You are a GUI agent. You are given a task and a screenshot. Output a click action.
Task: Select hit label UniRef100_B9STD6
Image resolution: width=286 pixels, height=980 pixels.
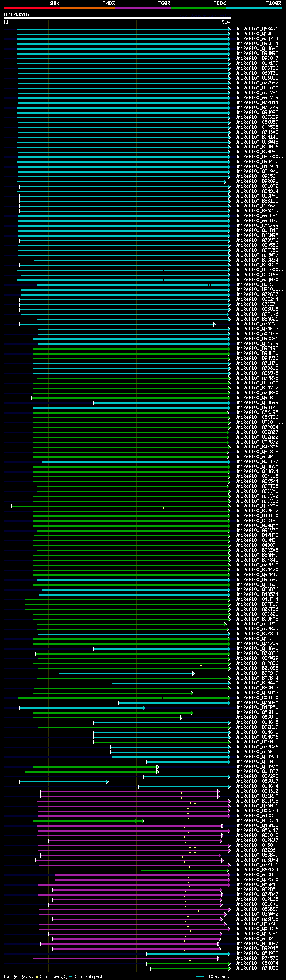point(257,68)
